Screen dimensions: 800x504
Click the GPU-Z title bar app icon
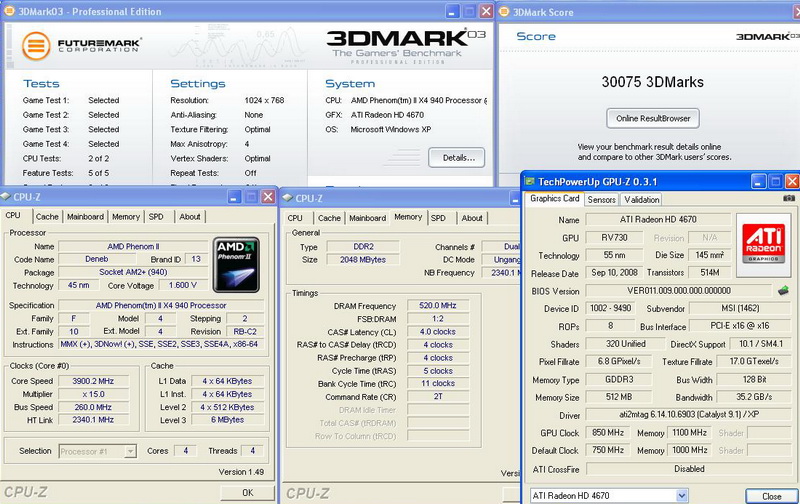(530, 182)
